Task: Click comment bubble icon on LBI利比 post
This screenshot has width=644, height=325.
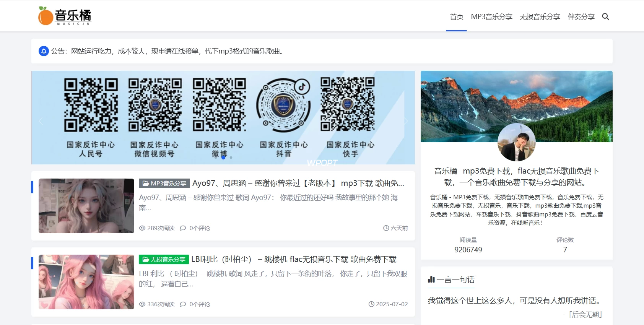Action: tap(183, 304)
